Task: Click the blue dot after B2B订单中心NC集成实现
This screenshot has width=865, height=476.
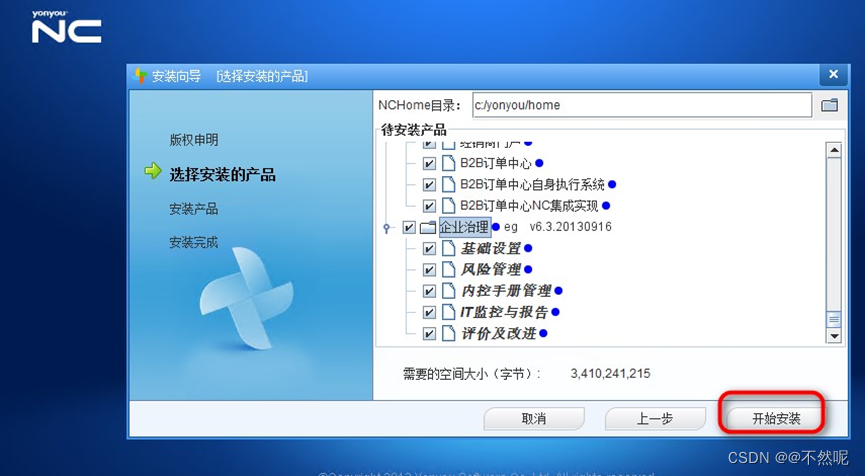Action: [606, 206]
